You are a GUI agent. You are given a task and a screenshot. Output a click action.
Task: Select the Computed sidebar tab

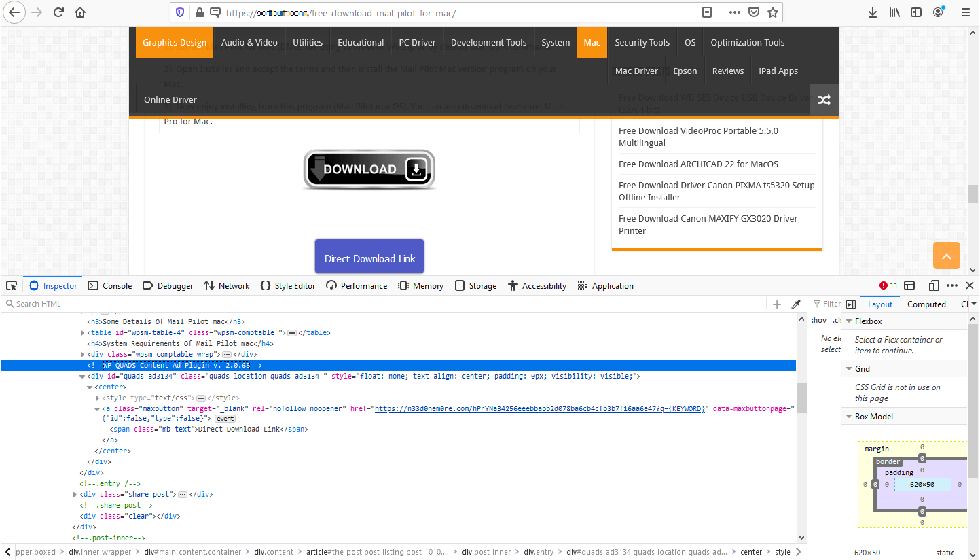pos(926,304)
